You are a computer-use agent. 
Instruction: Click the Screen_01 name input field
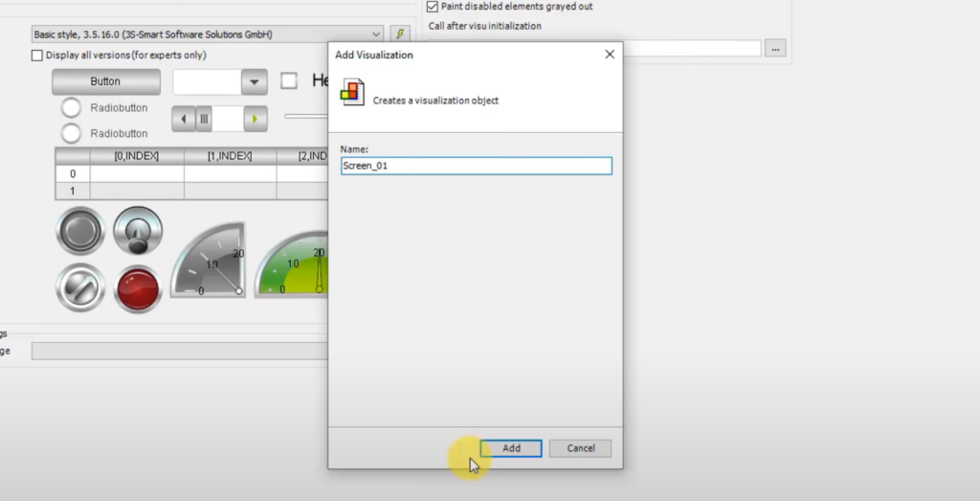(476, 166)
